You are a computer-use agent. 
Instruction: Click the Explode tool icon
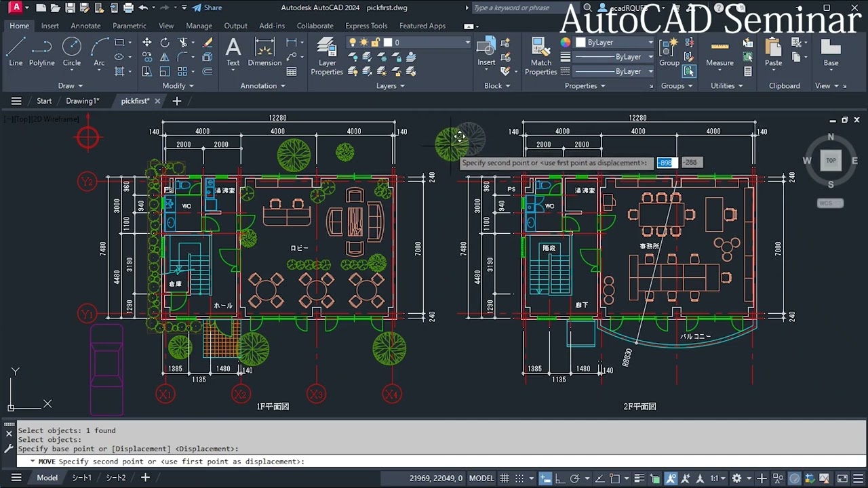(208, 57)
